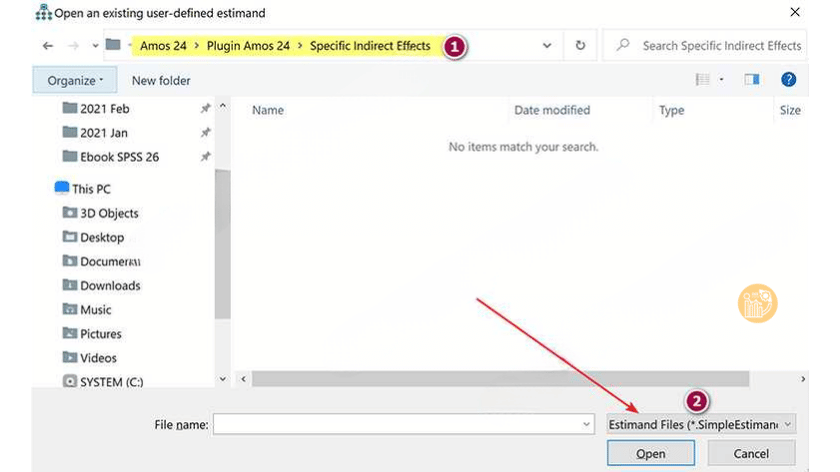Sort by the Type column header

[x=671, y=110]
